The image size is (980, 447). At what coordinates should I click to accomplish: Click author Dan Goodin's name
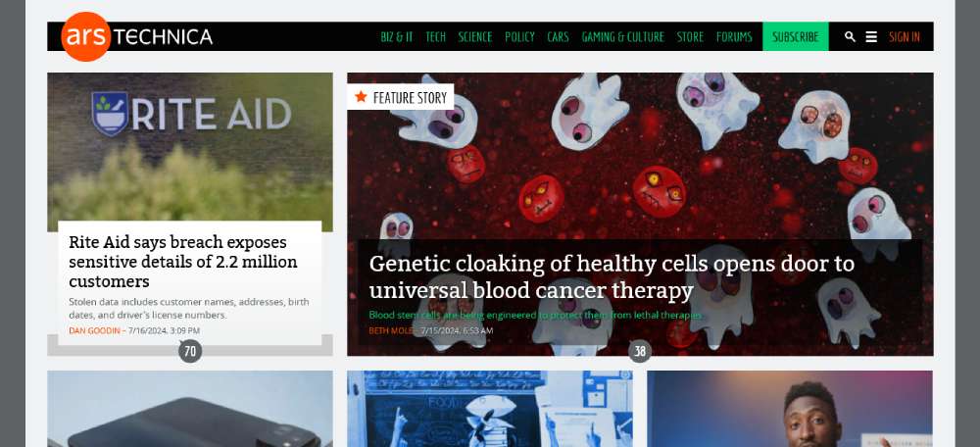94,330
